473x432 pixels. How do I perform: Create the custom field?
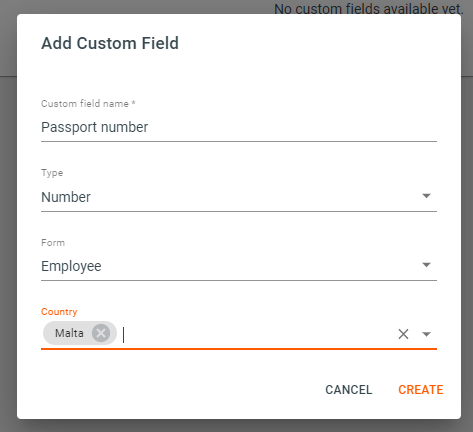(421, 390)
